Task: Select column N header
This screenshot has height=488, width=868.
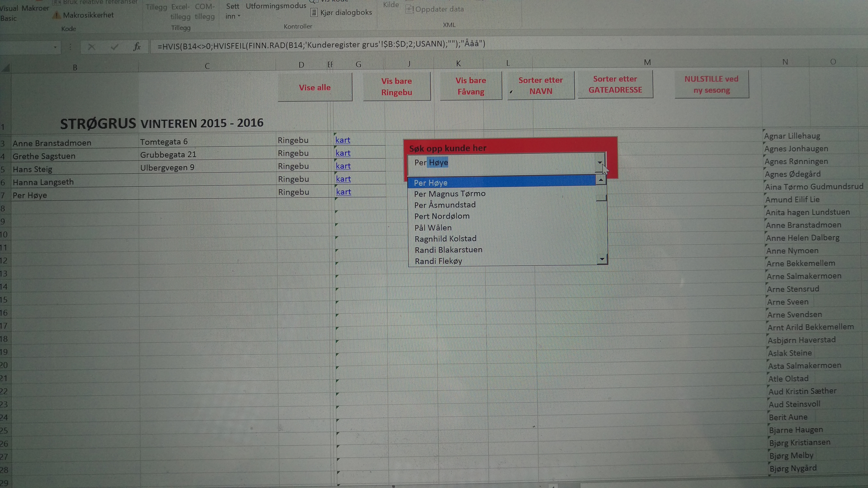Action: click(785, 62)
